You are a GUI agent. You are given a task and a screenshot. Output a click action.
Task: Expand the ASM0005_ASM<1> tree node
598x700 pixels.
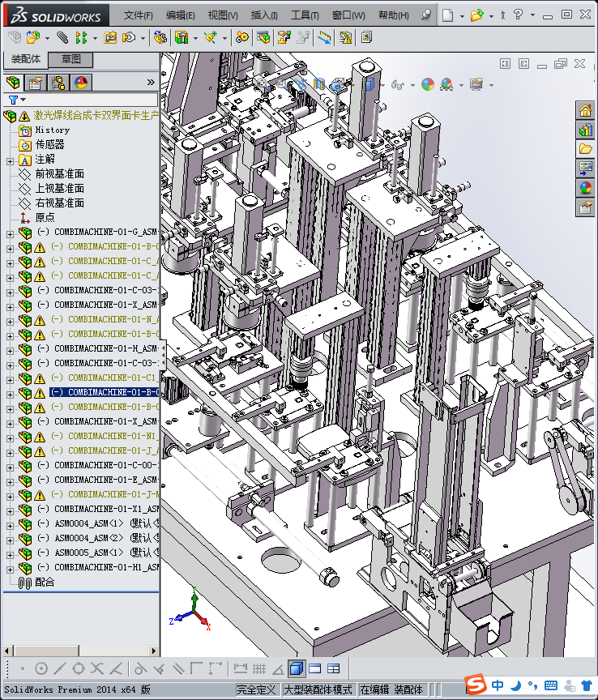point(10,555)
